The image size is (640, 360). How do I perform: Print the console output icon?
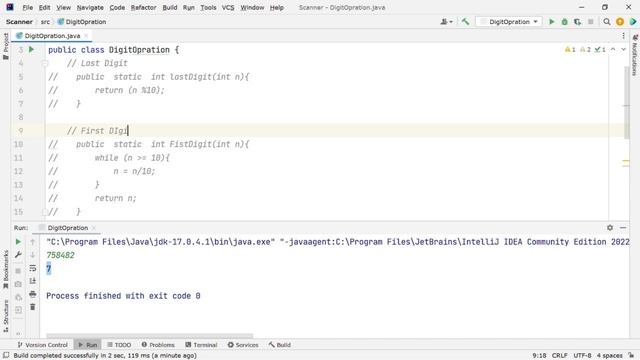pos(33,294)
